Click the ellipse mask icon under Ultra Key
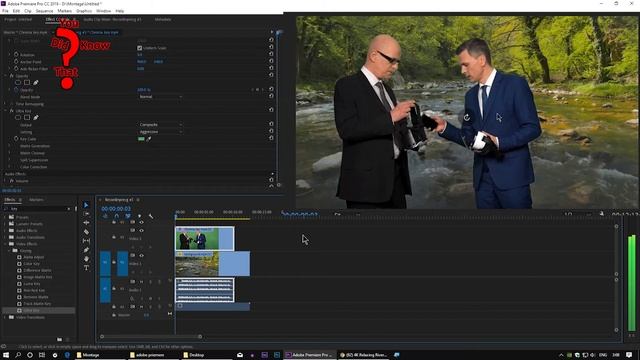The width and height of the screenshot is (640, 360). pyautogui.click(x=18, y=118)
